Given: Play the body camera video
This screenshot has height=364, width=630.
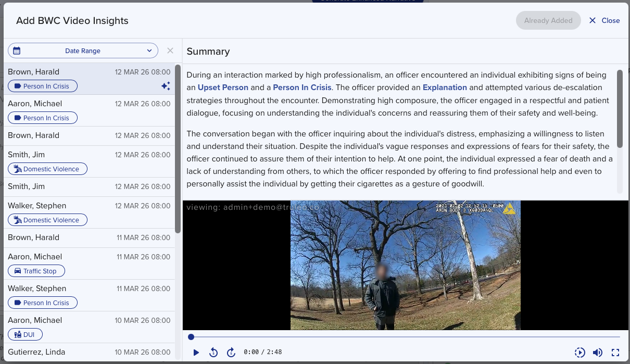Looking at the screenshot, I should (x=196, y=353).
